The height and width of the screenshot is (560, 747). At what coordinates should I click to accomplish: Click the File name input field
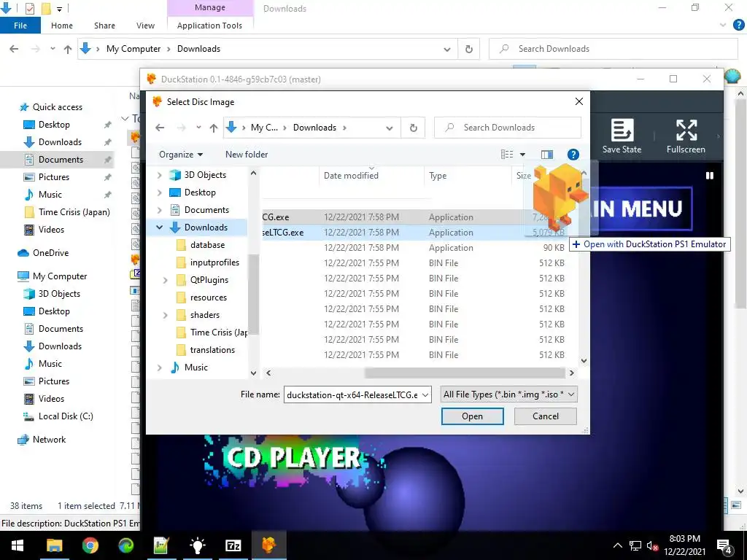pos(352,394)
